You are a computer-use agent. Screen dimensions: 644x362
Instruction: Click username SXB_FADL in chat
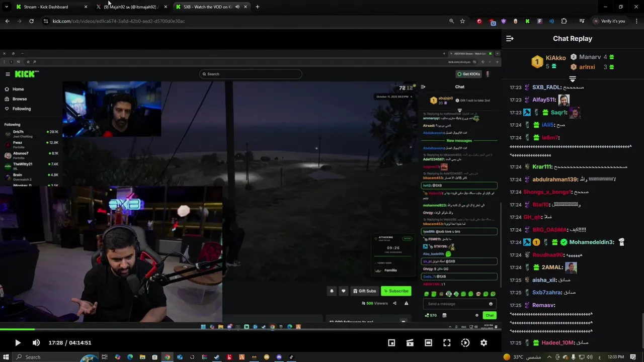click(546, 87)
